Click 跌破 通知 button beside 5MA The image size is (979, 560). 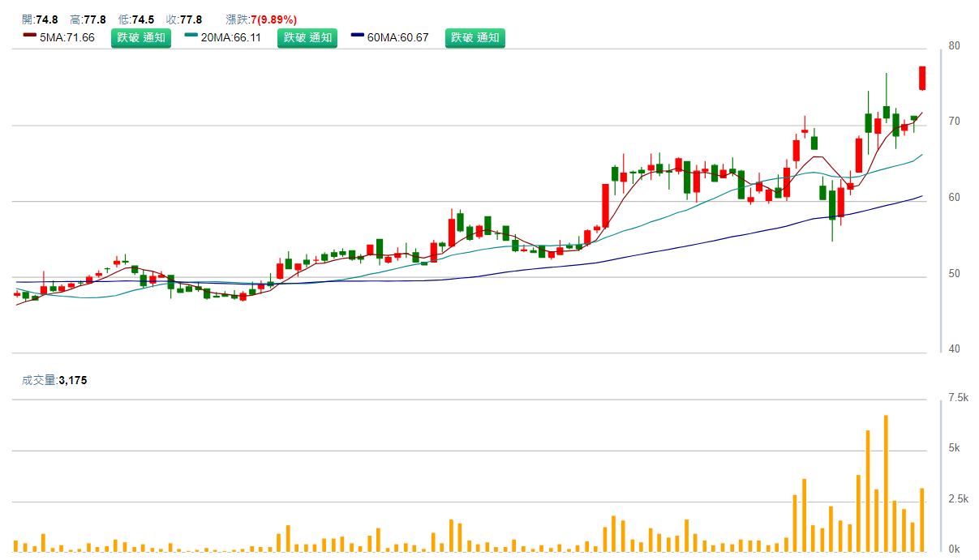pos(141,37)
